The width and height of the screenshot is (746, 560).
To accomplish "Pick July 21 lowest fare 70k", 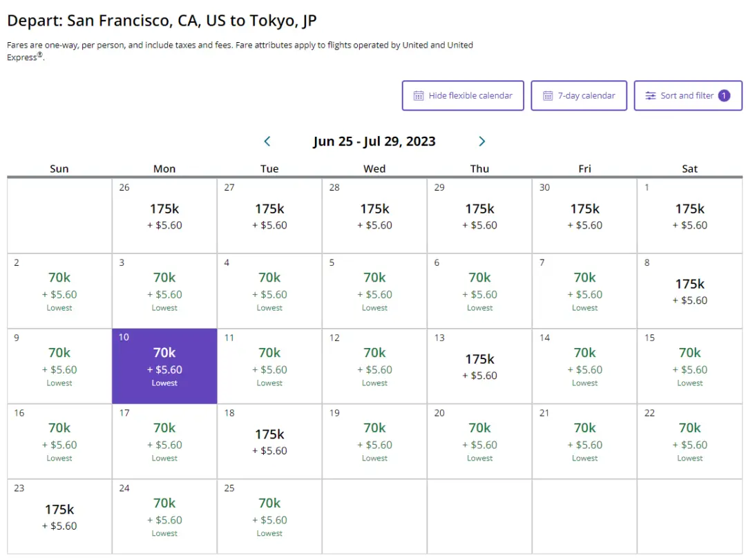I will coord(585,441).
